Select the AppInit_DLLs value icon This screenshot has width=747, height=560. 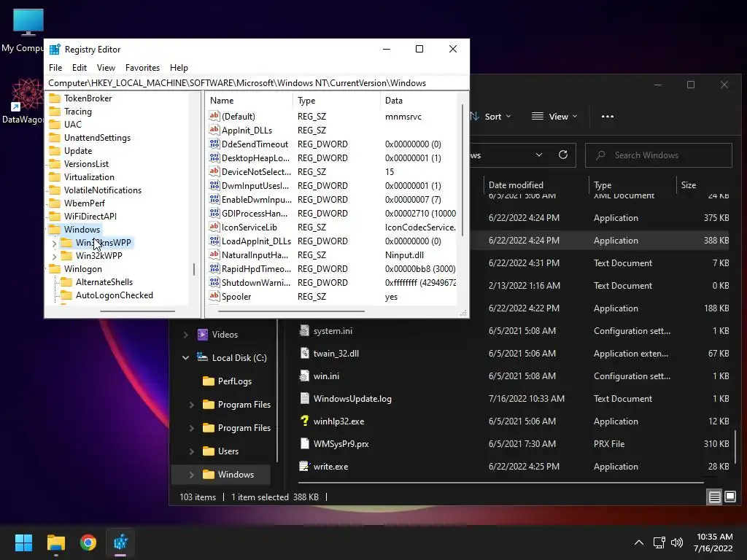pos(214,130)
